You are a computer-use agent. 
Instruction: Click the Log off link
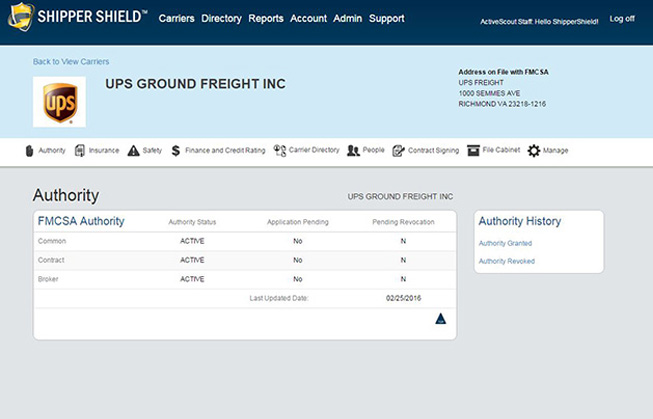point(622,18)
